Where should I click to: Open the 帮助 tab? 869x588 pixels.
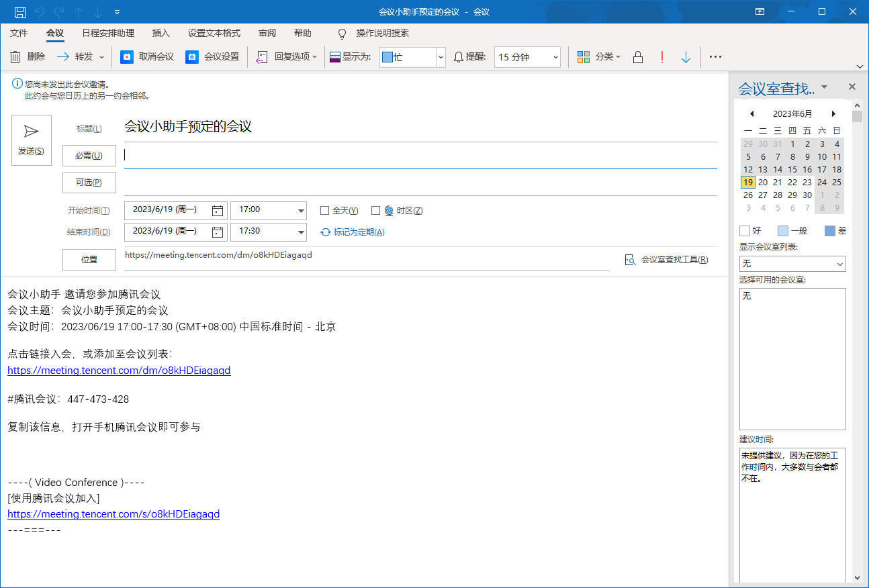pos(303,33)
